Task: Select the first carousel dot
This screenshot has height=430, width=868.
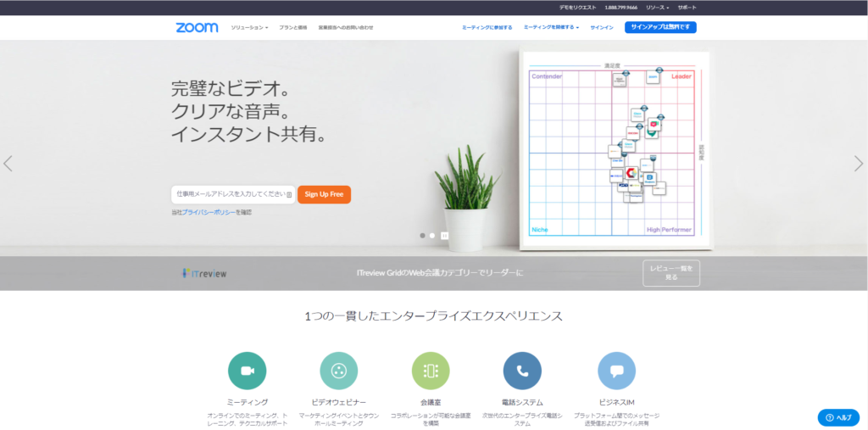Action: [x=422, y=236]
